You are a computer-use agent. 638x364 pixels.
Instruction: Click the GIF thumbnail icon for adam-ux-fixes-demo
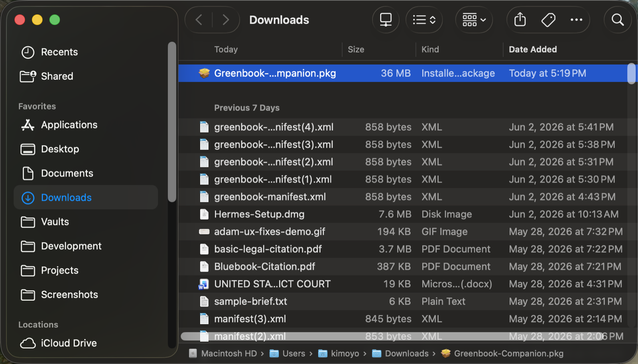pyautogui.click(x=204, y=232)
